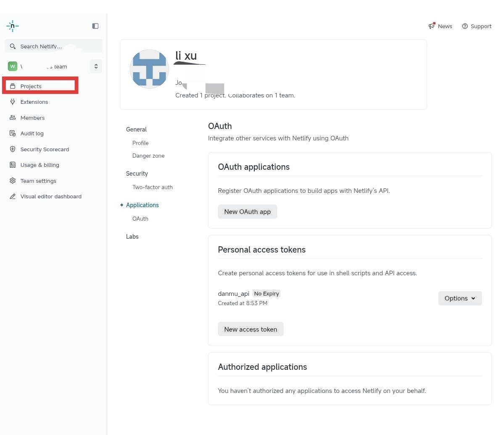Click the Visual editor pencil icon
This screenshot has height=435, width=504.
point(13,196)
